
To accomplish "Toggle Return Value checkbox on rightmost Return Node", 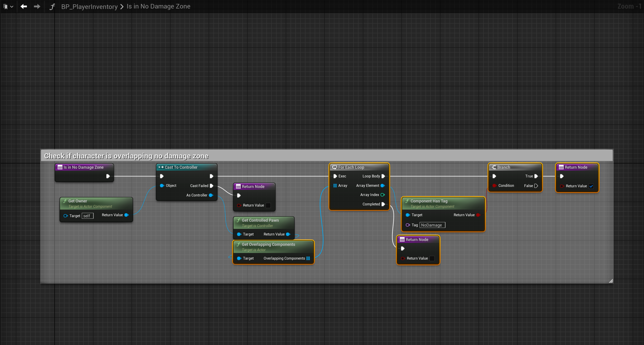I will click(591, 186).
